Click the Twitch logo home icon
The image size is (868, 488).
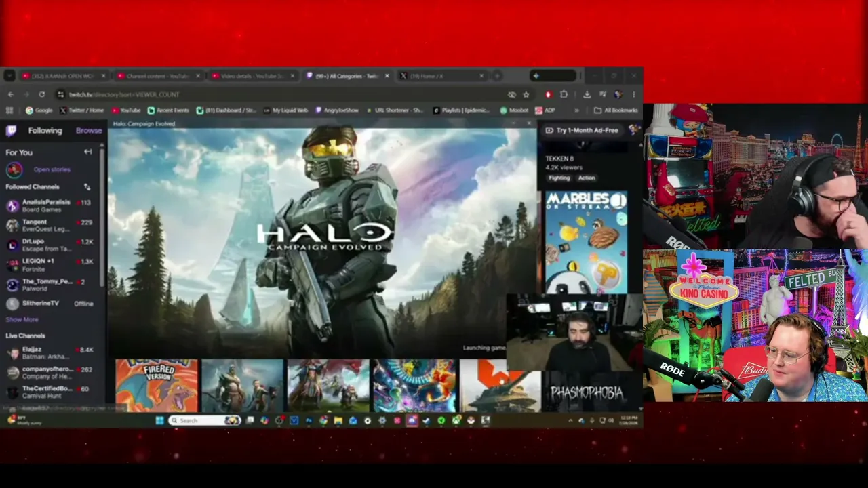12,131
